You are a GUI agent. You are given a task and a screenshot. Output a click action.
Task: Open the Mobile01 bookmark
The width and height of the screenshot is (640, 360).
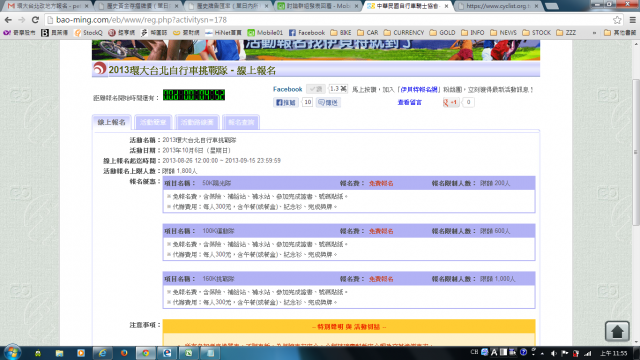coord(265,33)
